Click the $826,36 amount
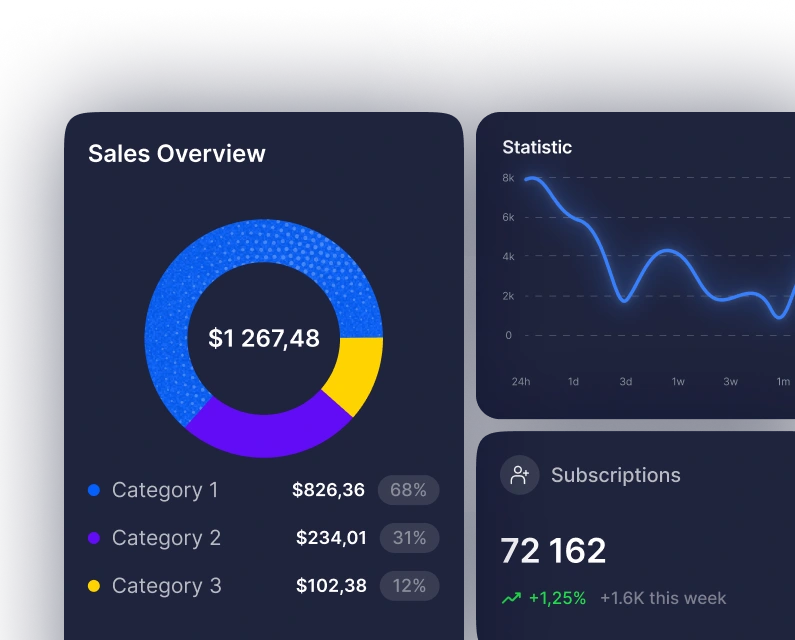This screenshot has height=640, width=795. [x=329, y=490]
